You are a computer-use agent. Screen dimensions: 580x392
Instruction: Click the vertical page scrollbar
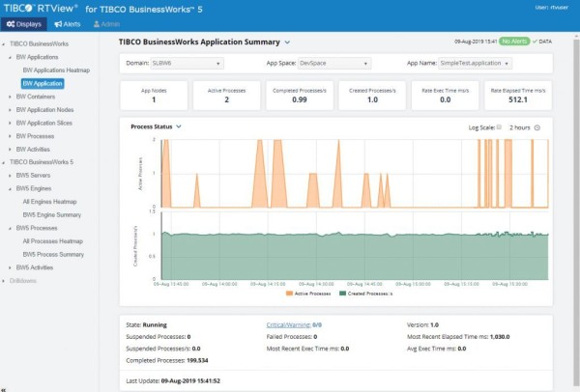pos(576,210)
